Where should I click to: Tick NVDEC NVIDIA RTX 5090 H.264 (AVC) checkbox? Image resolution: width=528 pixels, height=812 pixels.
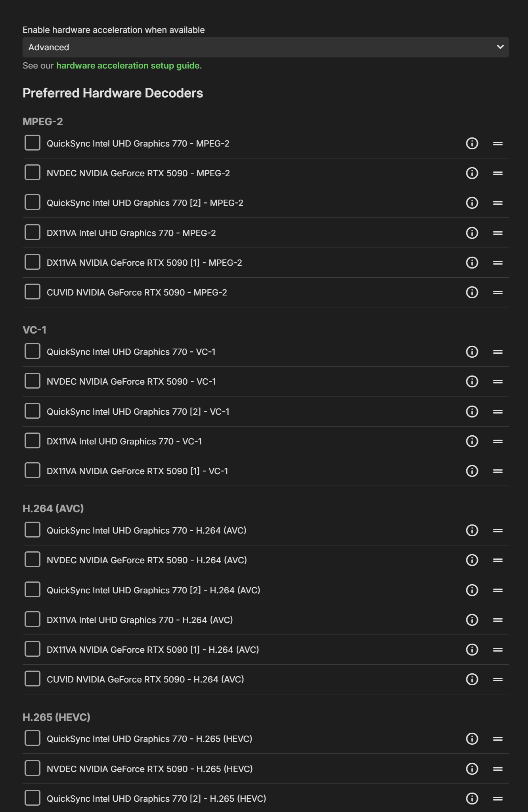[33, 560]
